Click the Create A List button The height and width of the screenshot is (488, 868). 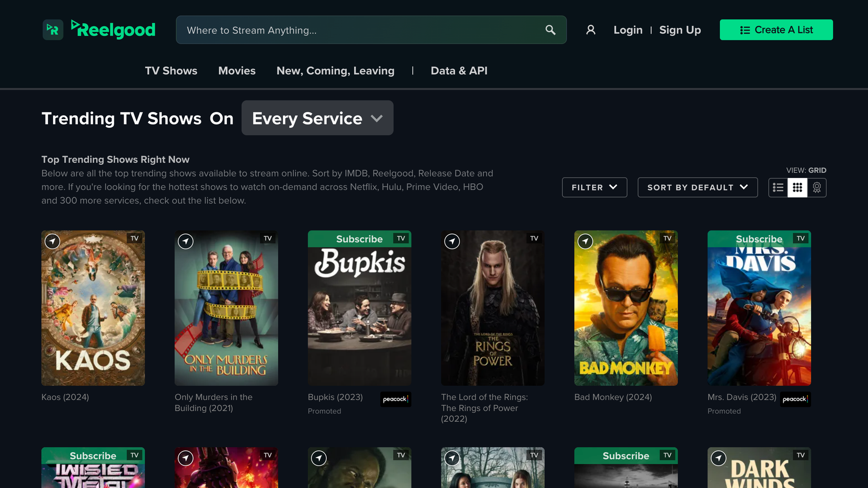[776, 30]
